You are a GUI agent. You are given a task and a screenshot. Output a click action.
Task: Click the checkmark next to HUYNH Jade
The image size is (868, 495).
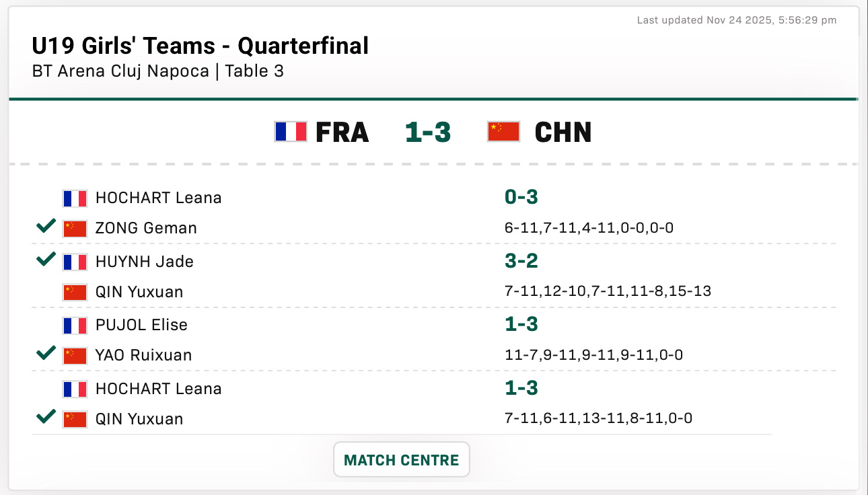pos(44,259)
